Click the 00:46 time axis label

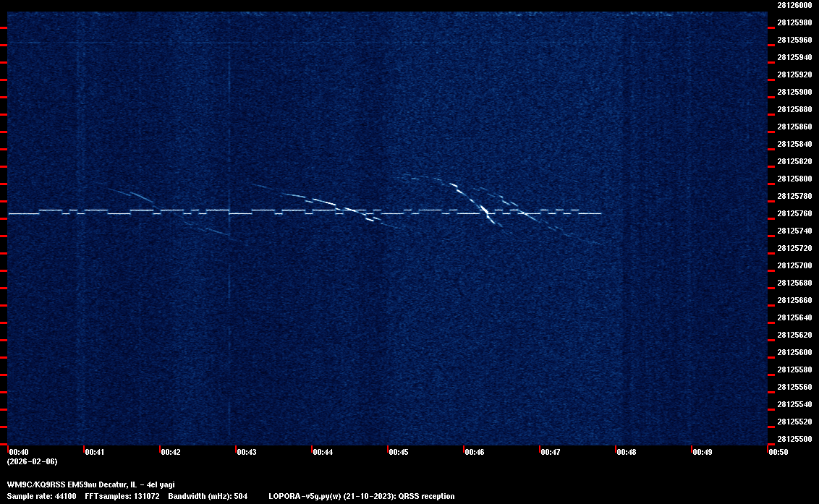pos(475,452)
